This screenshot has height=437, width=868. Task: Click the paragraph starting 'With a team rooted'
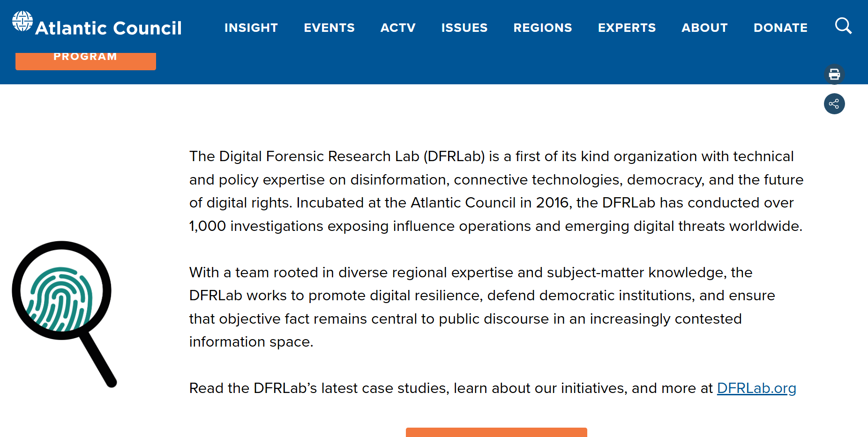click(482, 307)
